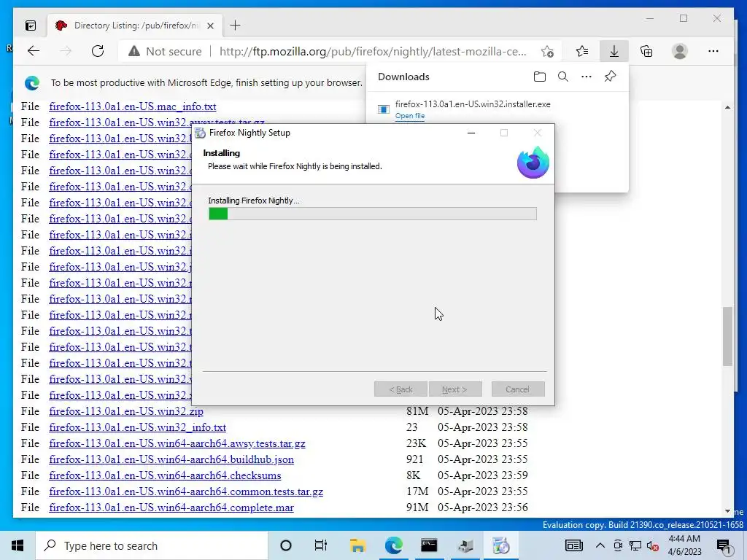The height and width of the screenshot is (560, 747).
Task: Click the Cancel button in setup
Action: tap(518, 389)
